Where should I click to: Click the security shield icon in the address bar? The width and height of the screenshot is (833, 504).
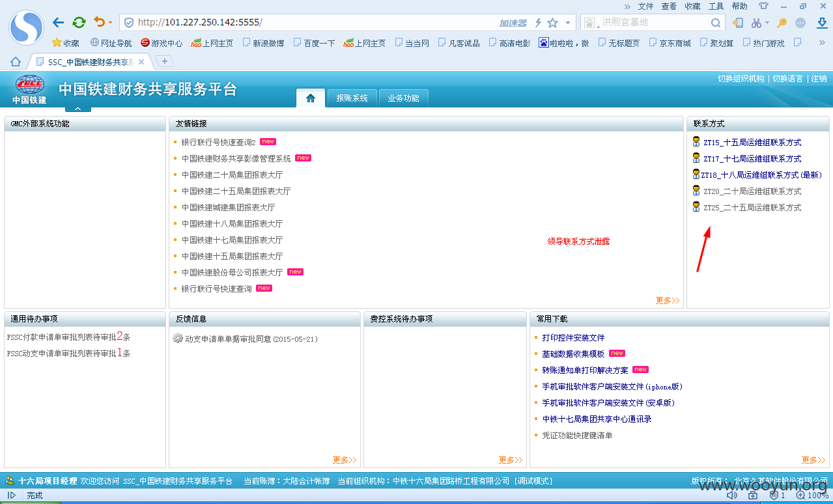pos(129,23)
